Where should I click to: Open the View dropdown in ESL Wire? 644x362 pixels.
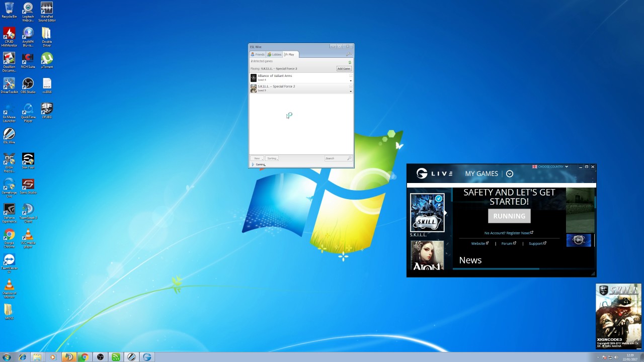[x=257, y=158]
